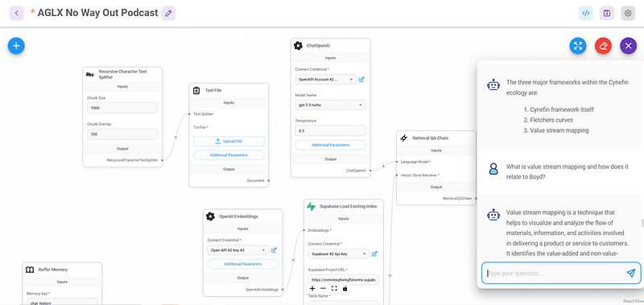Zoom in the canvas with plus control
The width and height of the screenshot is (644, 305).
point(312,289)
